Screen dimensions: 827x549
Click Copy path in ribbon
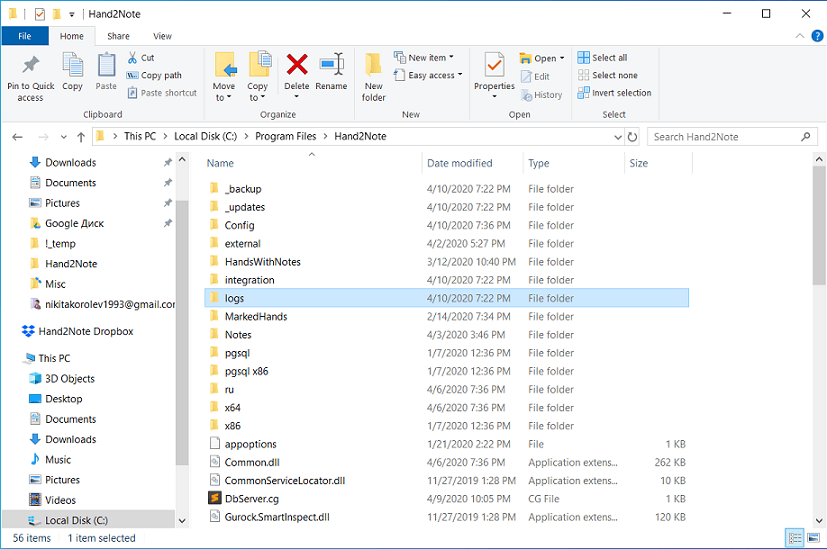(155, 75)
